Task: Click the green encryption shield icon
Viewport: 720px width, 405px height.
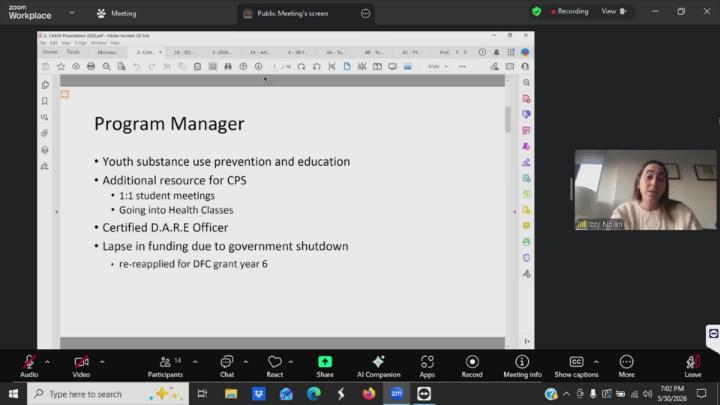Action: [537, 12]
